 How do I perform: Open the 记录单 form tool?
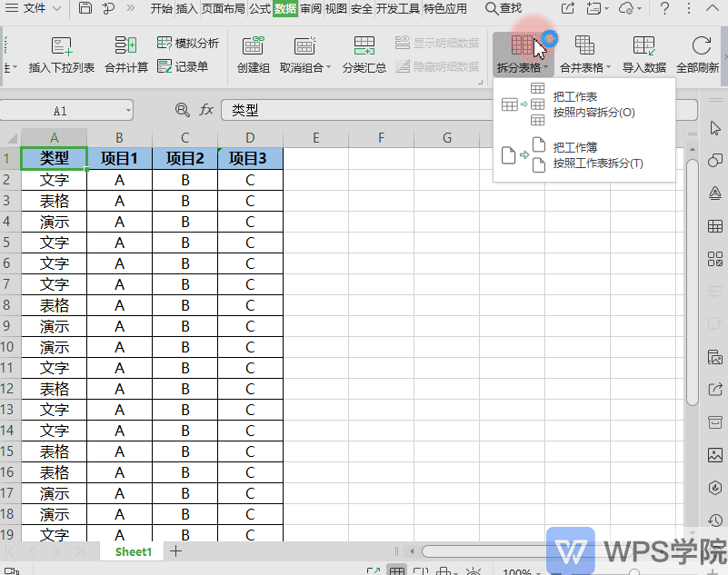pyautogui.click(x=182, y=66)
